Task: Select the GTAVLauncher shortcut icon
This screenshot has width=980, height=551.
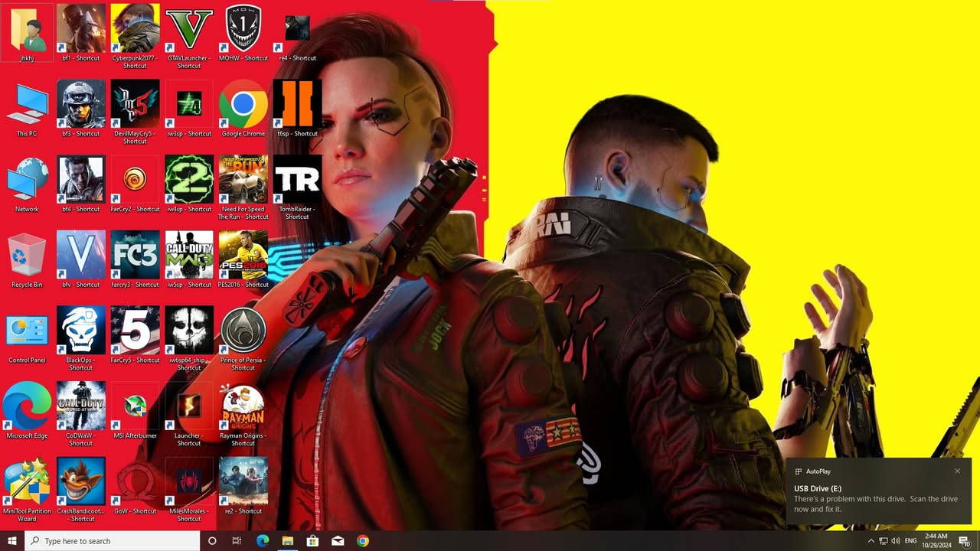Action: coord(189,37)
